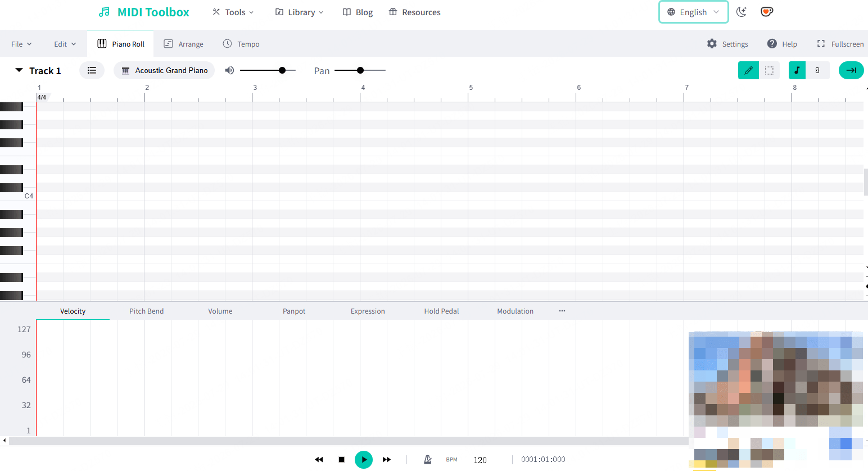Click the MIDI Toolbox logo
This screenshot has width=868, height=471.
143,12
